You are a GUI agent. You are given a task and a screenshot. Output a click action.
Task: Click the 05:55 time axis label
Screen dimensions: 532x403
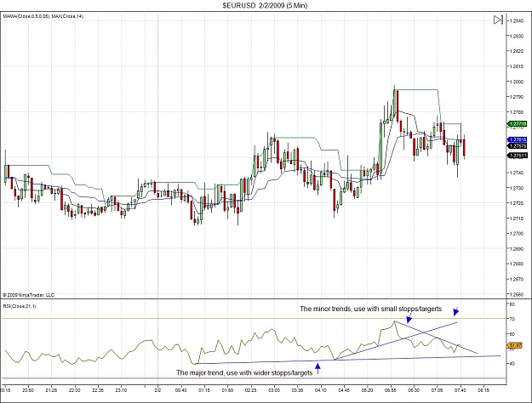tap(391, 390)
